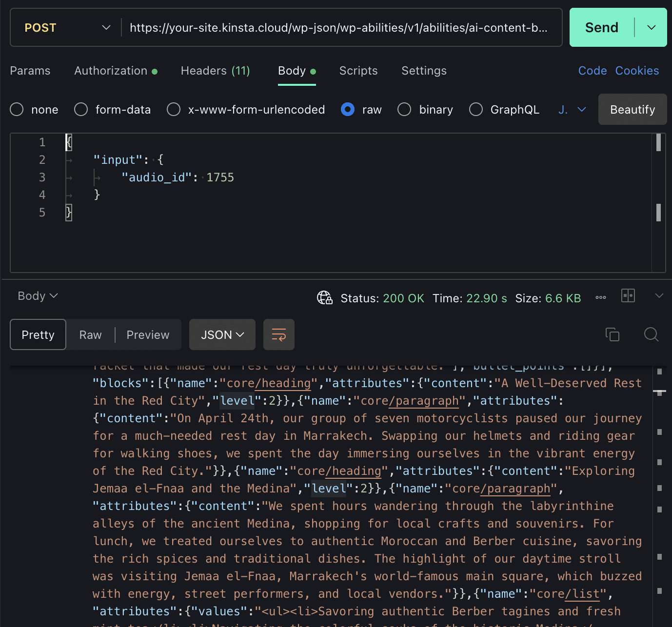Switch response view to Raw
The image size is (672, 627).
point(90,334)
